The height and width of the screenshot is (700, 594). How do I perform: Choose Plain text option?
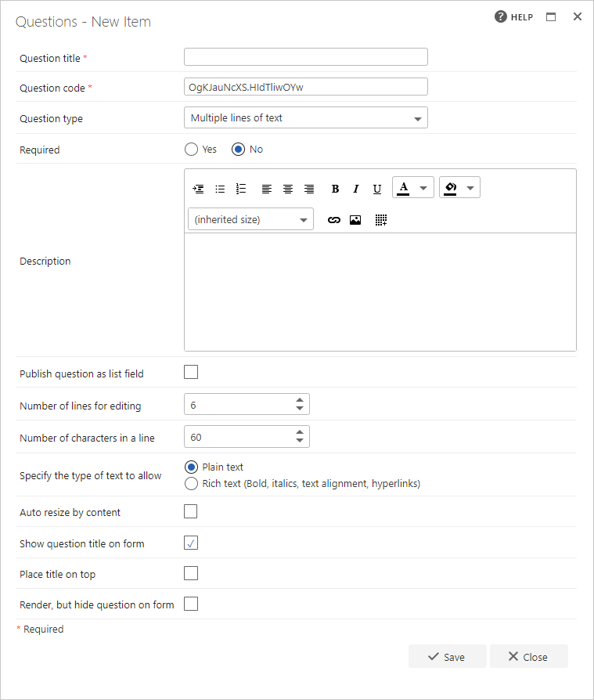pos(191,467)
